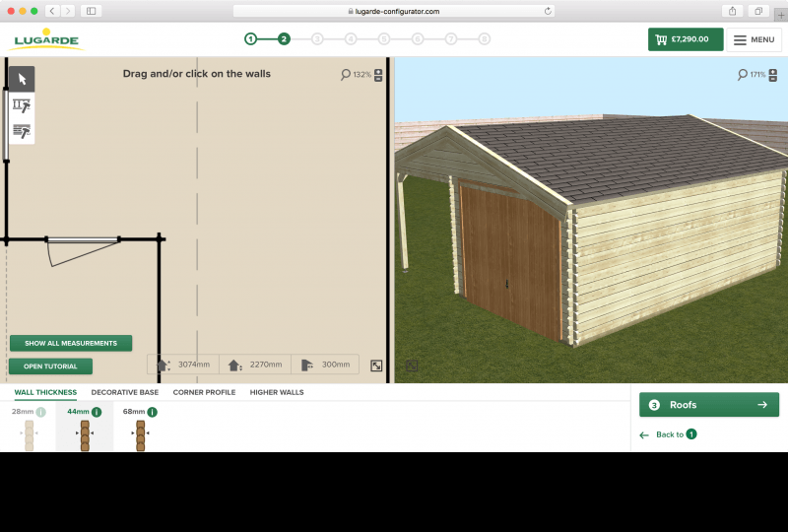Show info for 68mm thickness
The width and height of the screenshot is (788, 532).
click(153, 412)
